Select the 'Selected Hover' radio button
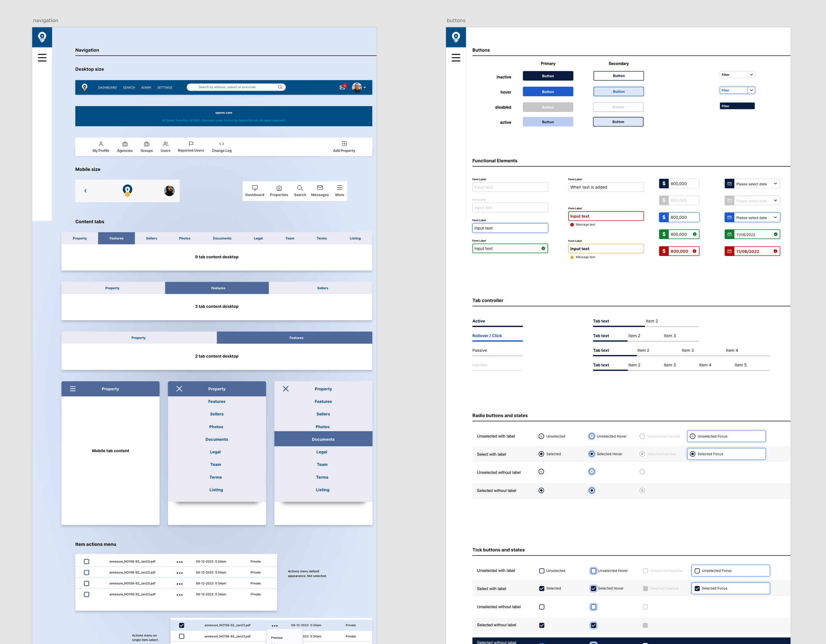The width and height of the screenshot is (826, 644). coord(592,454)
